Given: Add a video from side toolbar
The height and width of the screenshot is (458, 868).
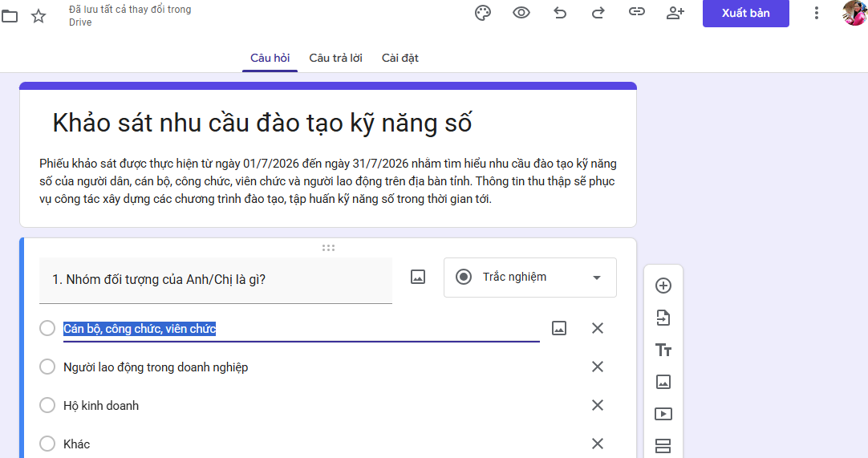Looking at the screenshot, I should [x=663, y=414].
